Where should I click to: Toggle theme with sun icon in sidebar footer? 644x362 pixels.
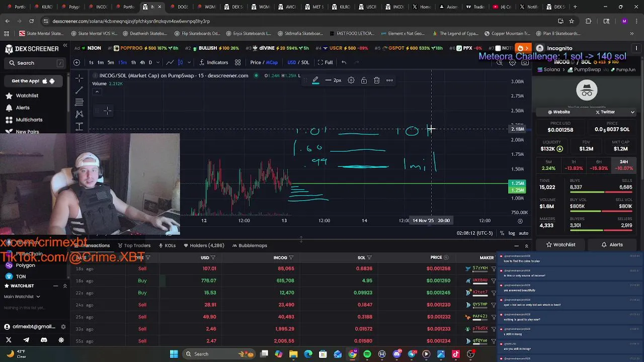61,340
